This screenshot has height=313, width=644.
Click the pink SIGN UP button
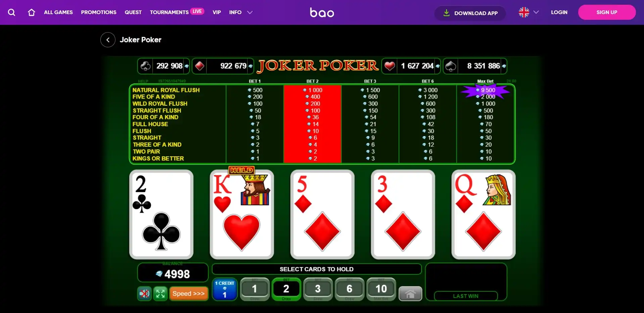pyautogui.click(x=607, y=12)
